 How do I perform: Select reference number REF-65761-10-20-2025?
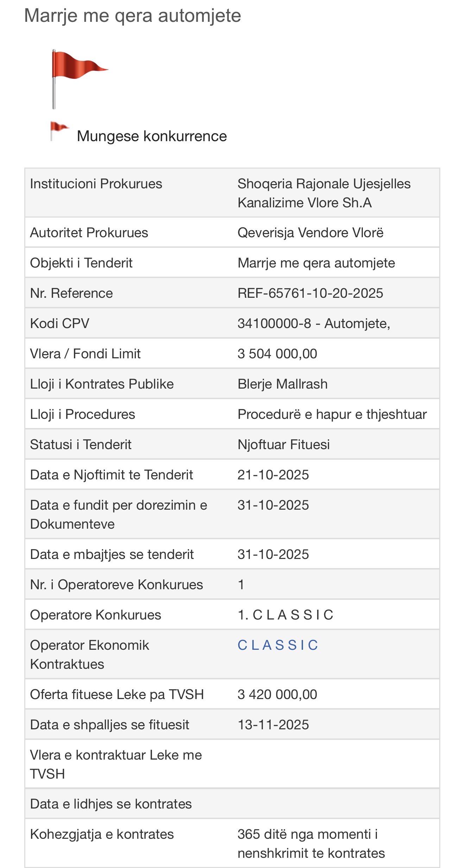pyautogui.click(x=310, y=293)
